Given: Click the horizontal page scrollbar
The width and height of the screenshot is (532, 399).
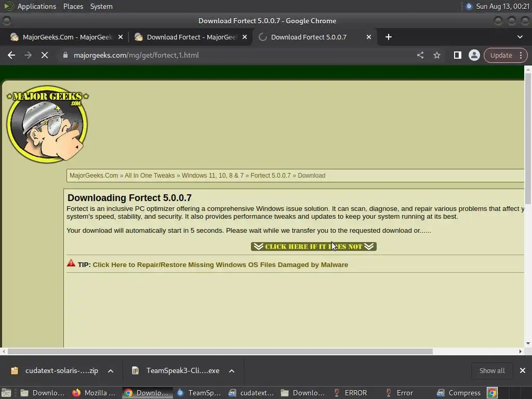Looking at the screenshot, I should 220,352.
